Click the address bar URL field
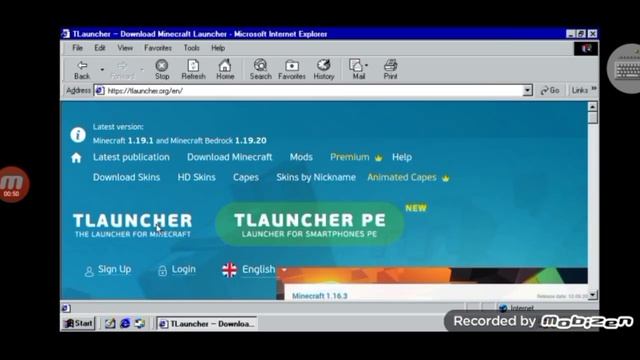 click(313, 91)
